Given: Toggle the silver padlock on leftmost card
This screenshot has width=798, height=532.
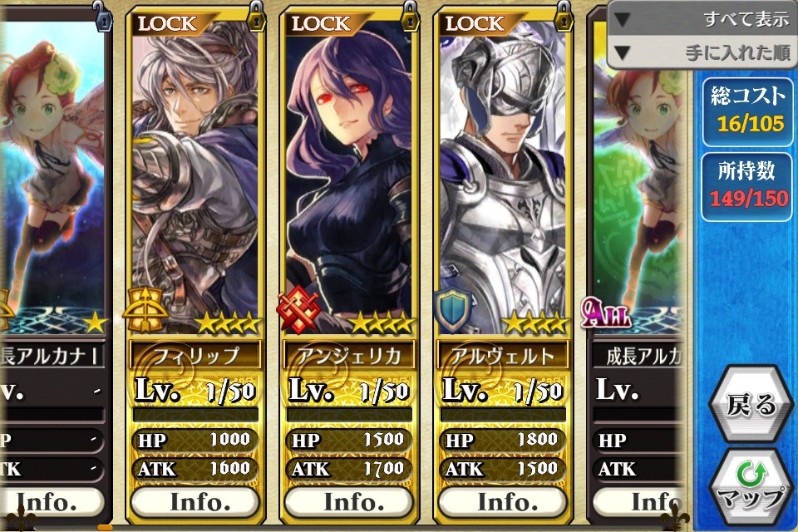Looking at the screenshot, I should point(103,17).
